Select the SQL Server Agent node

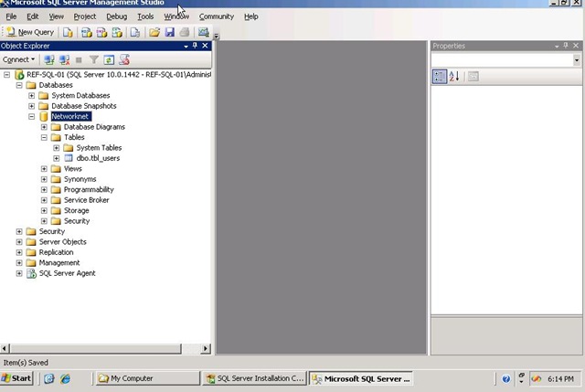67,273
